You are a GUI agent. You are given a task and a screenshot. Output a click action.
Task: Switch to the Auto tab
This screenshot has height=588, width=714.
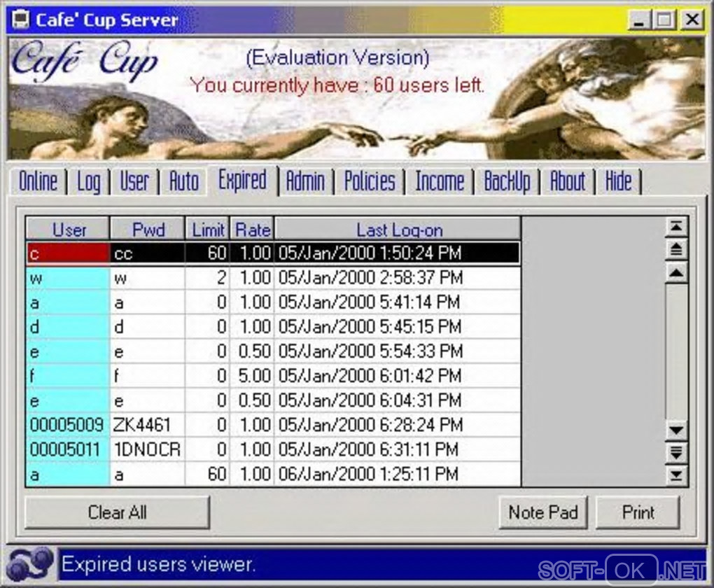pyautogui.click(x=184, y=181)
